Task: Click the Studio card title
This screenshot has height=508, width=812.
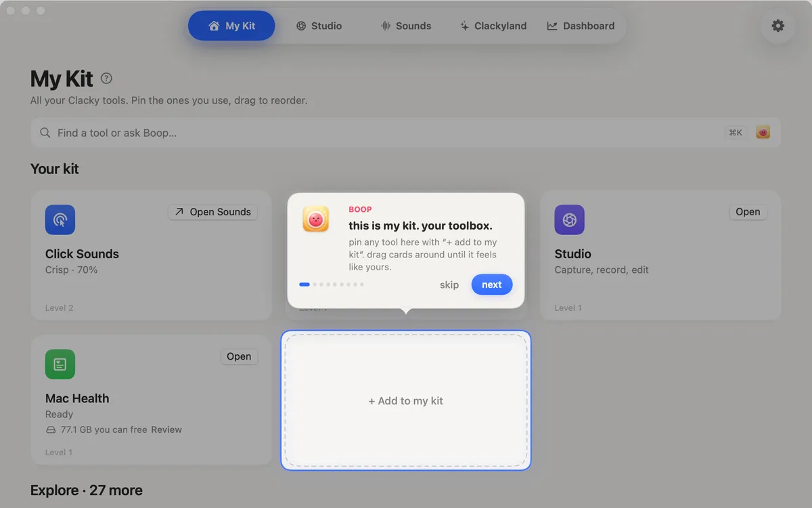Action: 573,254
